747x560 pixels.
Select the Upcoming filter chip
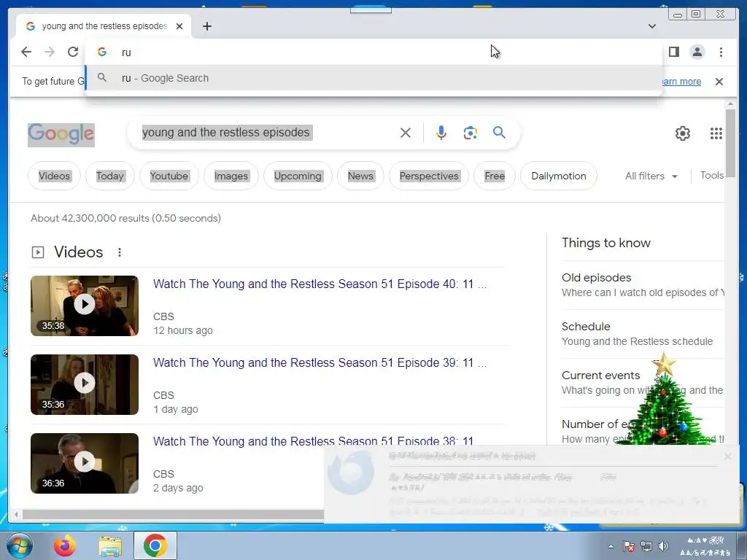[x=298, y=176]
